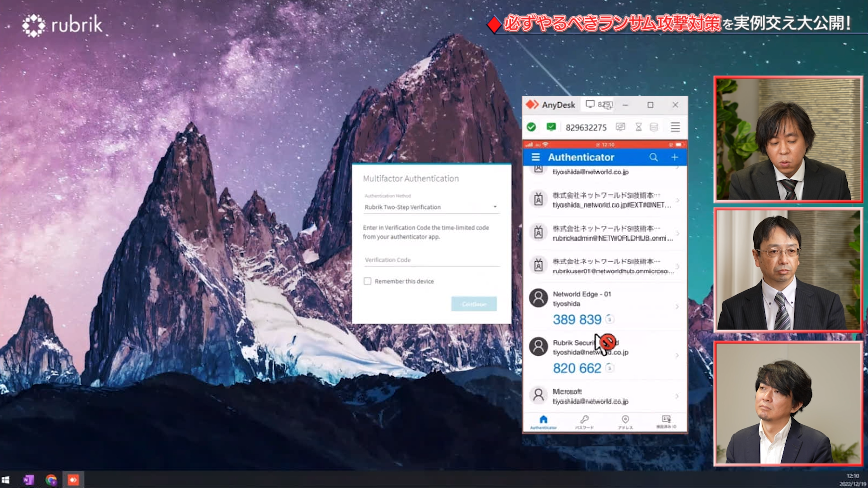Image resolution: width=868 pixels, height=488 pixels.
Task: Select the Rubrik Security account avatar
Action: 538,347
